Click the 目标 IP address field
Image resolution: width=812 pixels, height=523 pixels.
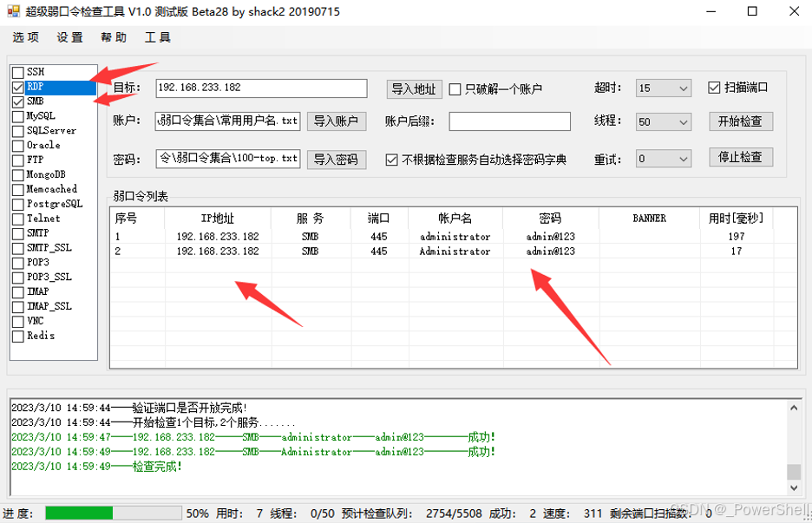(x=261, y=88)
